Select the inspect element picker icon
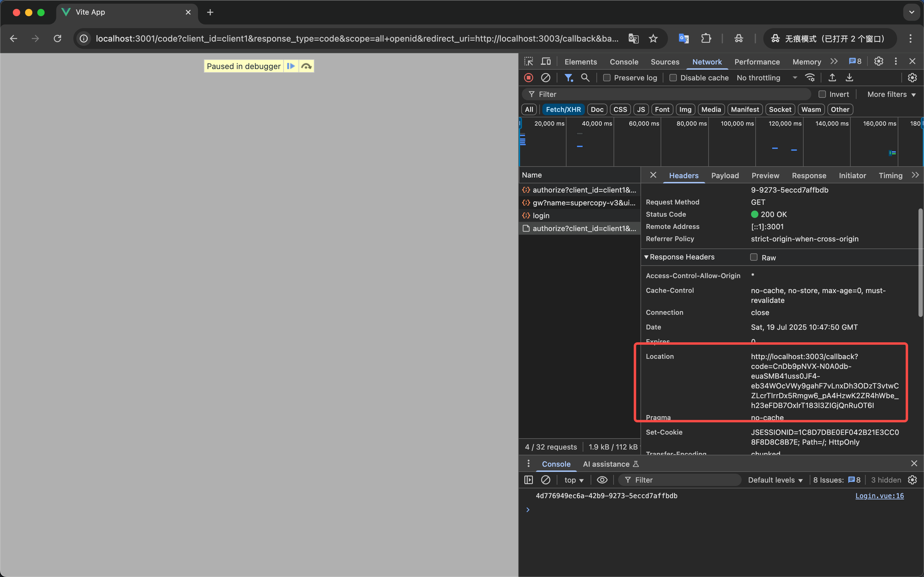Screen dimensions: 924x577 click(528, 61)
